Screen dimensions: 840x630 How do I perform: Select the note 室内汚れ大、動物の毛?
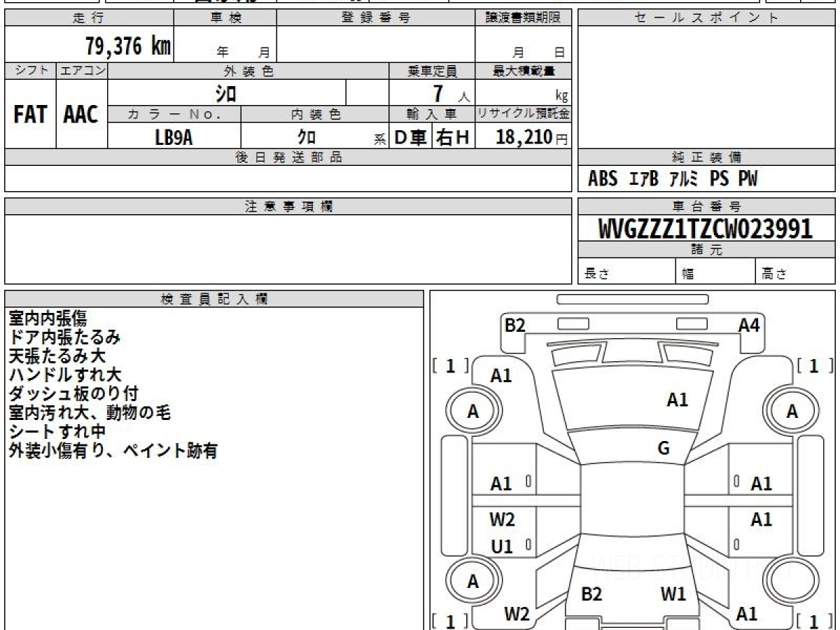click(90, 413)
